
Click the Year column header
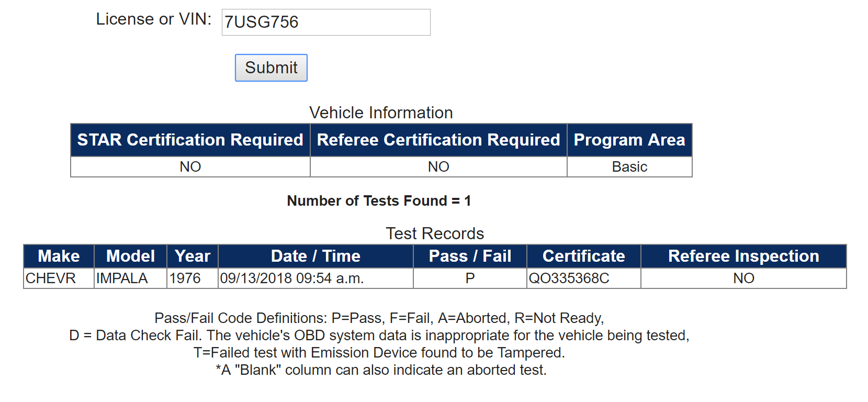[x=193, y=256]
